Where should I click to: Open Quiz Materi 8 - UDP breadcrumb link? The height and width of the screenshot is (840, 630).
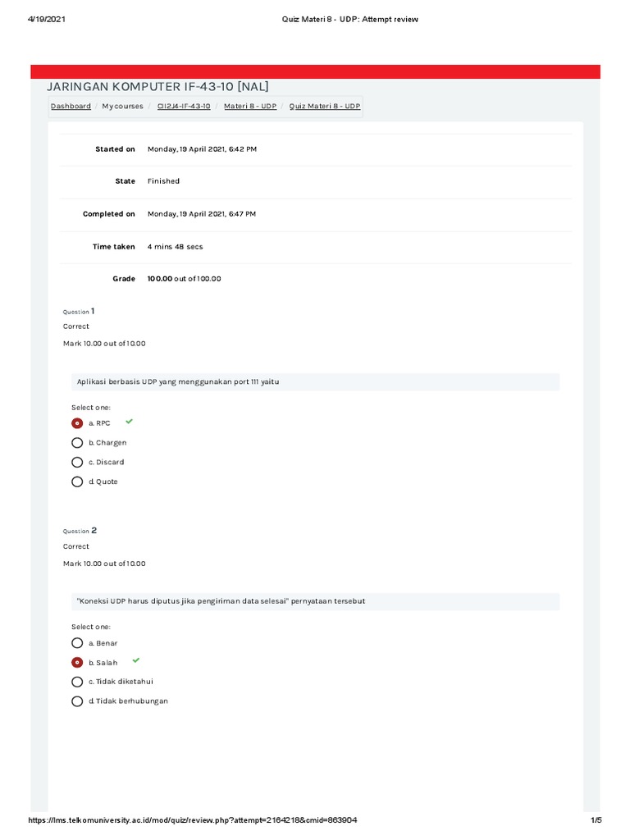point(325,107)
